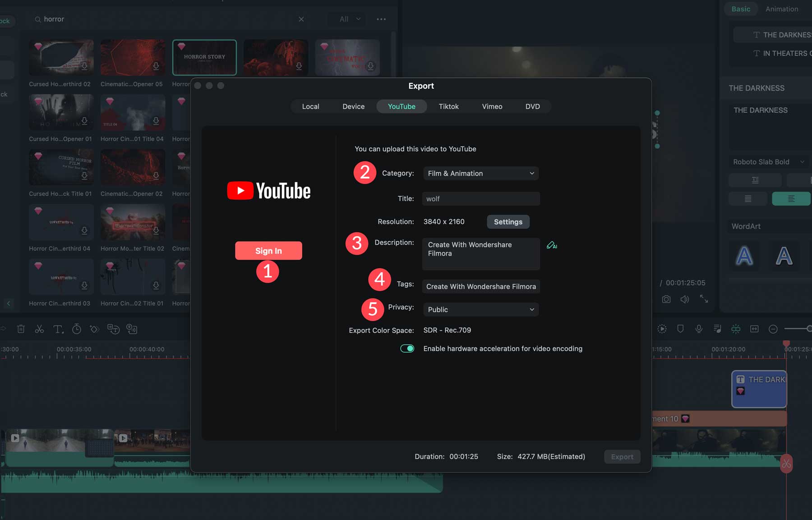Viewport: 812px width, 520px height.
Task: Click the speed stopwatch icon in timeline toolbar
Action: tap(77, 329)
